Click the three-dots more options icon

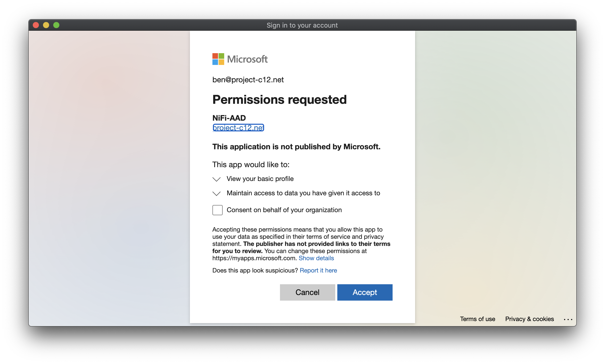(568, 319)
